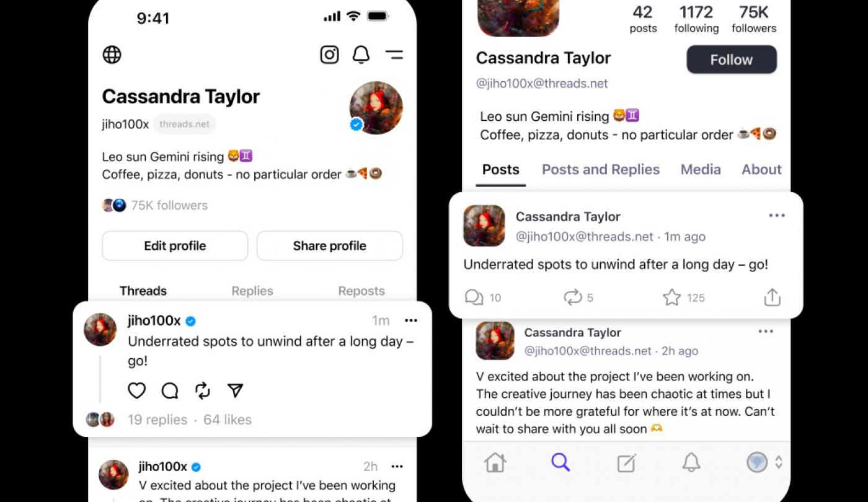The image size is (868, 502).
Task: Share Cassandra Taylor's Mastodon post via share icon
Action: [772, 297]
